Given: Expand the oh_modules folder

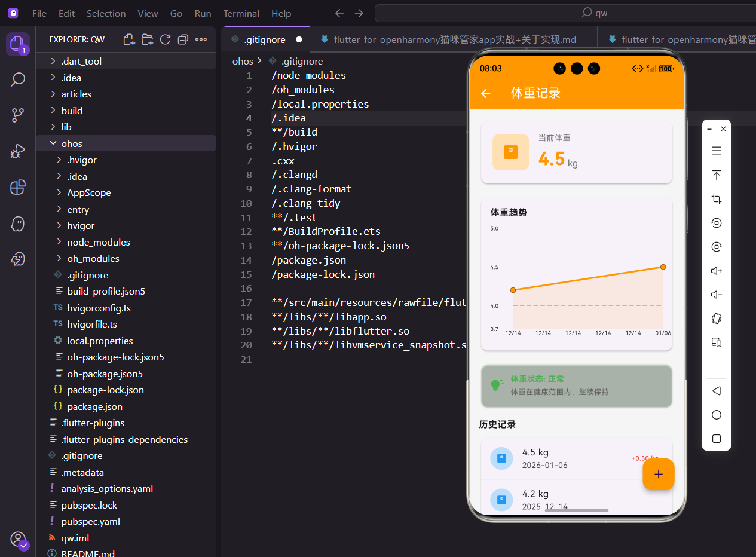Looking at the screenshot, I should 126,258.
